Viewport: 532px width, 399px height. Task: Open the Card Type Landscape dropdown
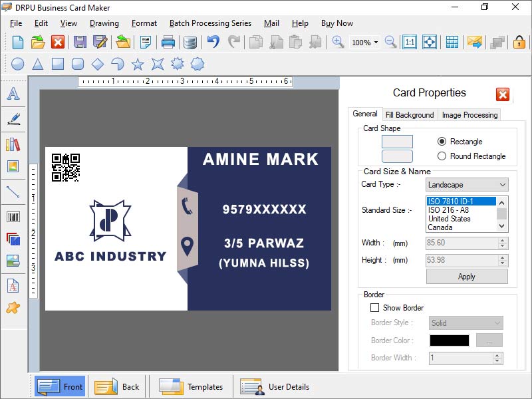[505, 184]
